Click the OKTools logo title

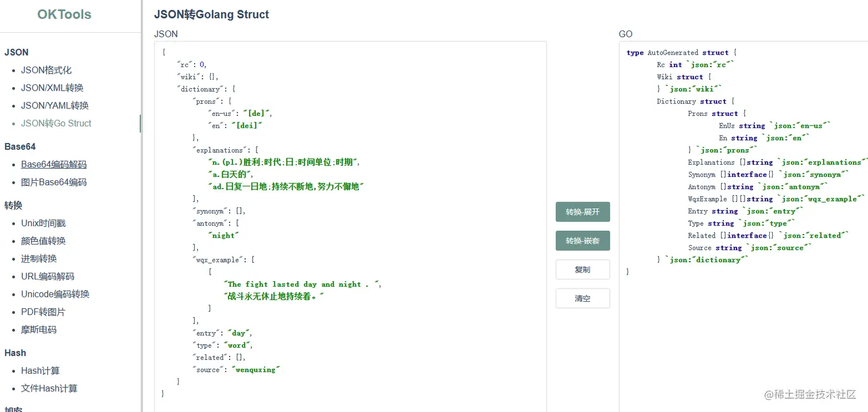click(x=64, y=15)
